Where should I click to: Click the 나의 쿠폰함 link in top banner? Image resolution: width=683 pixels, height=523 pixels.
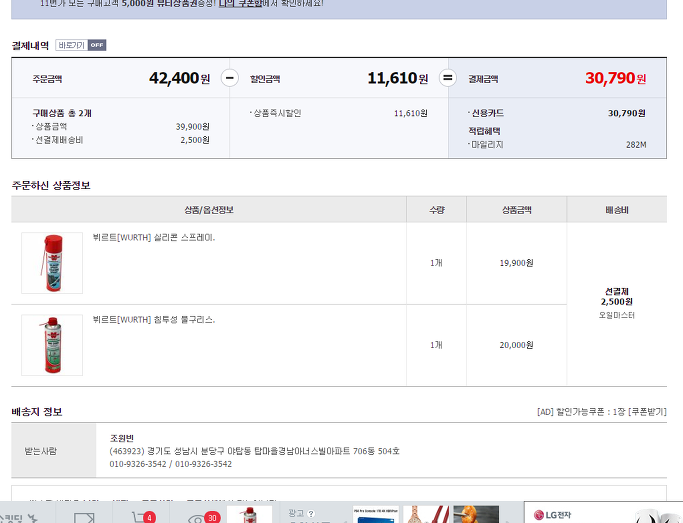240,3
